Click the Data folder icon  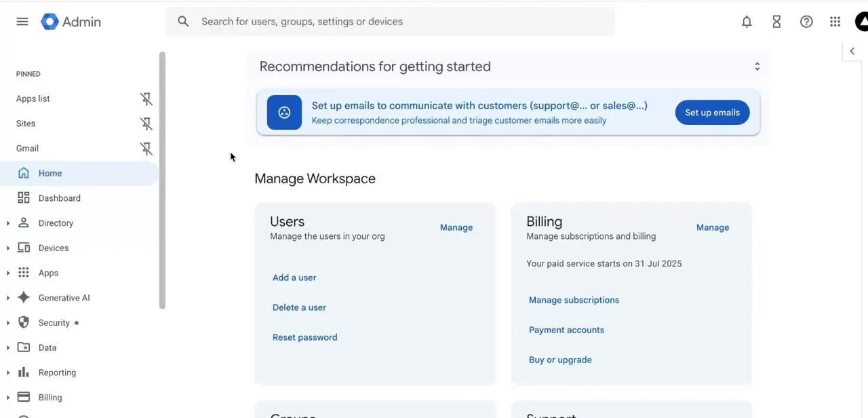[x=24, y=347]
